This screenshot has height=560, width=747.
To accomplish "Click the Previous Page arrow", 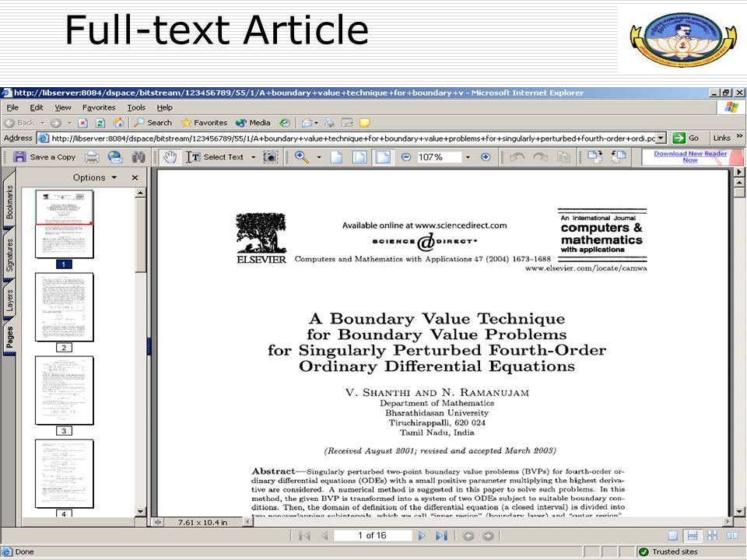I will [x=324, y=536].
